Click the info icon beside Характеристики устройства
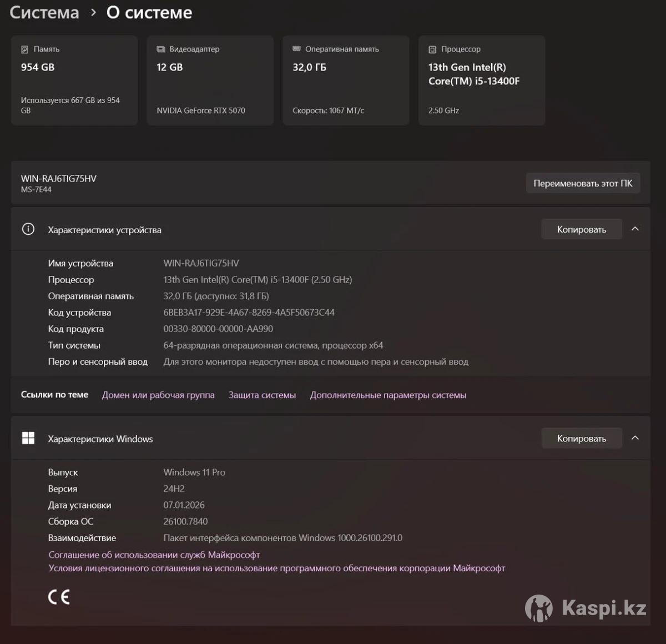This screenshot has width=666, height=644. (x=28, y=229)
